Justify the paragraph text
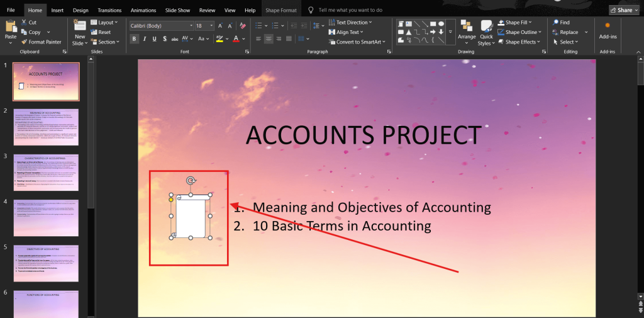Viewport: 644px width, 318px height. pyautogui.click(x=289, y=38)
